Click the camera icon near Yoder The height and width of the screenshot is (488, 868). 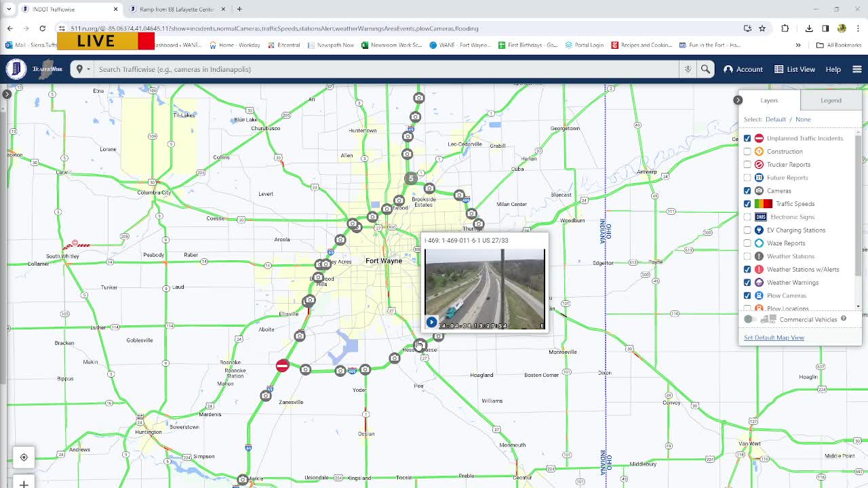coord(365,370)
